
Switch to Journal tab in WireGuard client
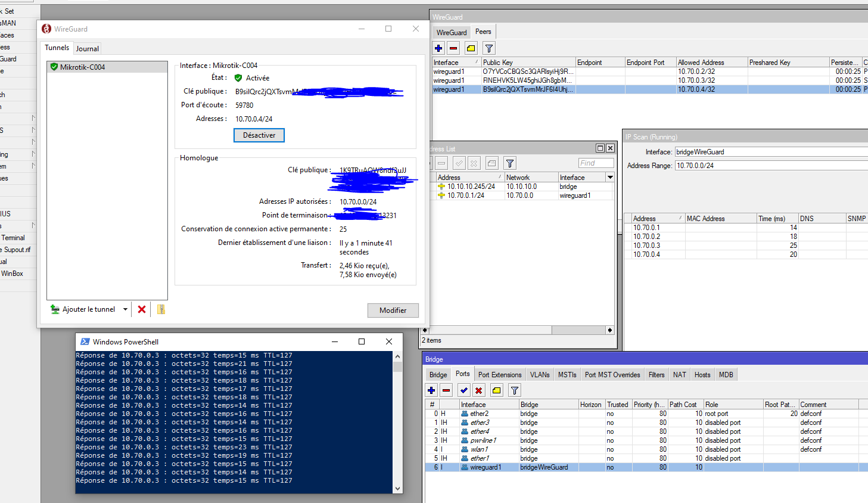click(87, 49)
